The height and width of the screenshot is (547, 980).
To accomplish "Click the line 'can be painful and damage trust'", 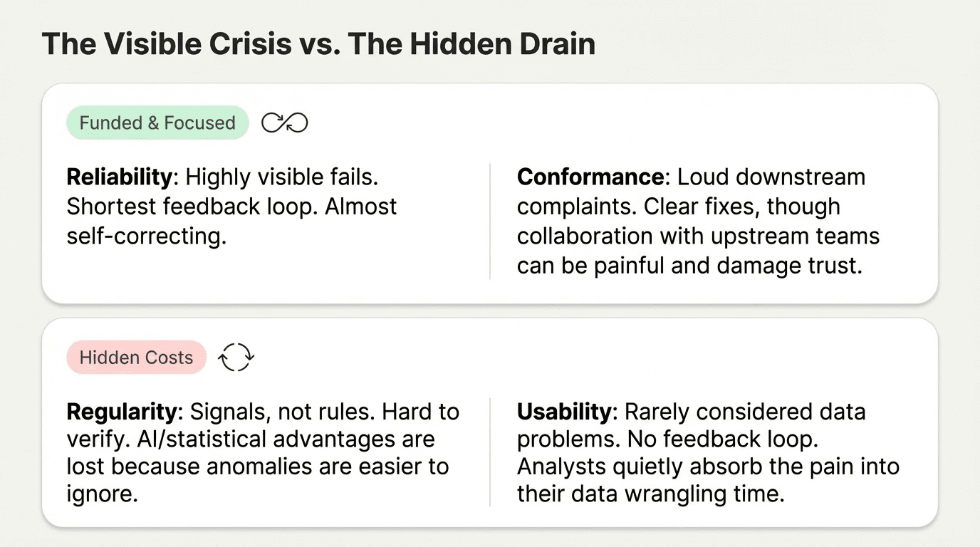I will pyautogui.click(x=689, y=265).
